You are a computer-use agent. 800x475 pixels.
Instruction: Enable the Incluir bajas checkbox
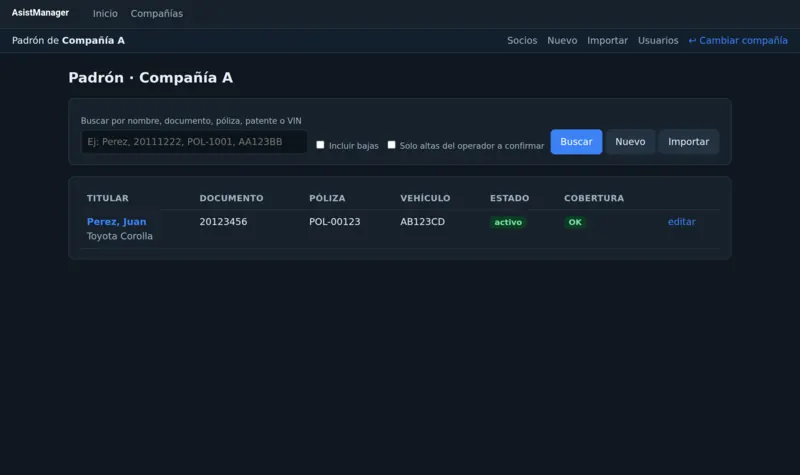coord(320,145)
